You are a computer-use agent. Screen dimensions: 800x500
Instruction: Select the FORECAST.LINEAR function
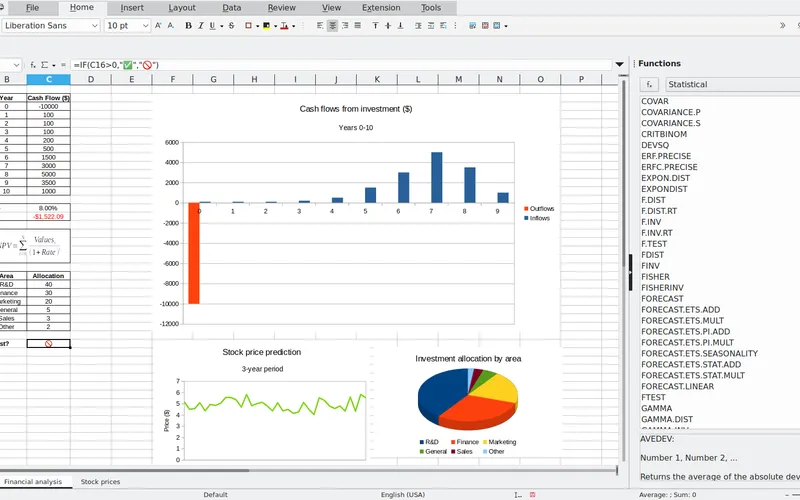pyautogui.click(x=678, y=386)
